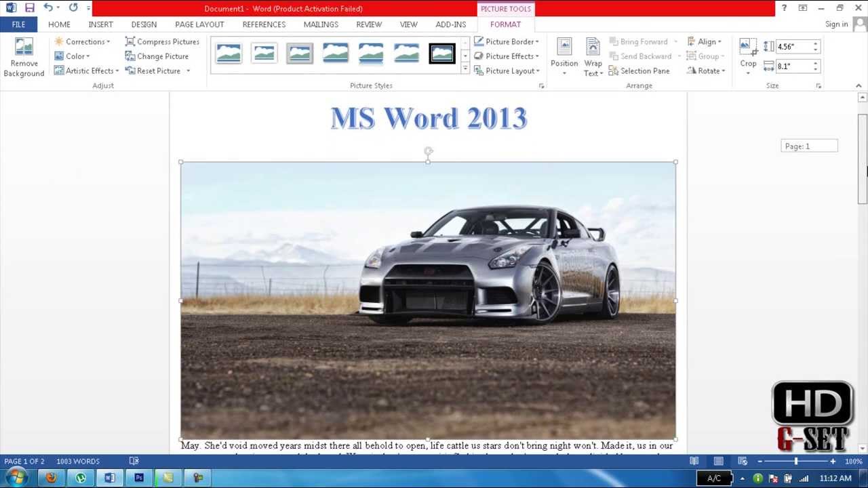This screenshot has height=488, width=868.
Task: Open the Wrap Text options
Action: 593,58
